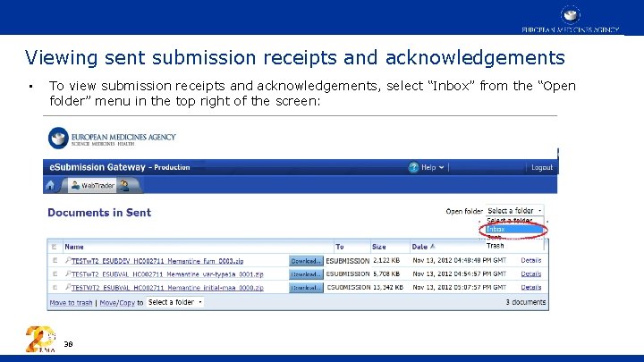Check the box for Memantine_fum_0000.zip
Screen dimensions: 644x362
click(55, 260)
